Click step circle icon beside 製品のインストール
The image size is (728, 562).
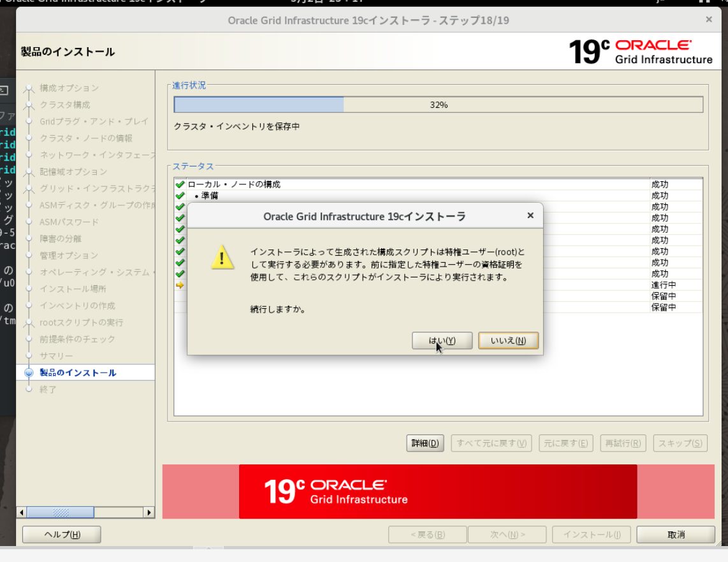click(x=29, y=373)
